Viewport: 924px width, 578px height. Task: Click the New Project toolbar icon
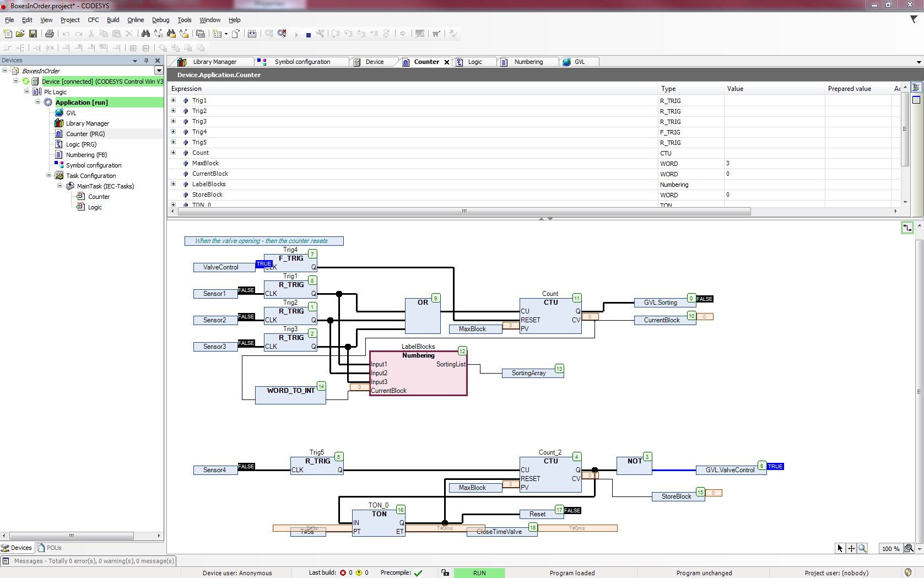(8, 34)
